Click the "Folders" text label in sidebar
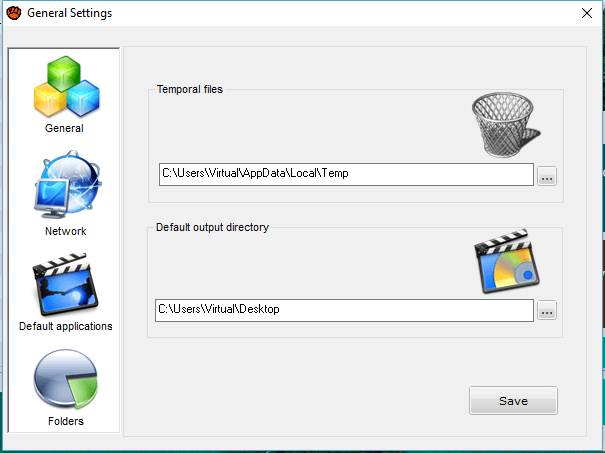605x453 pixels. pos(65,421)
